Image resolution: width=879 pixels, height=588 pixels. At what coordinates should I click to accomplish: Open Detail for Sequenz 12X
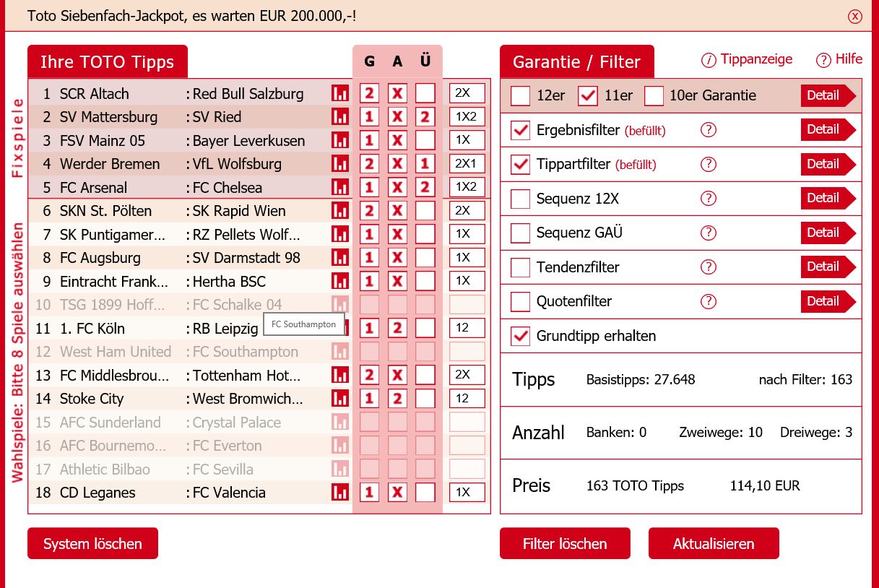coord(828,198)
